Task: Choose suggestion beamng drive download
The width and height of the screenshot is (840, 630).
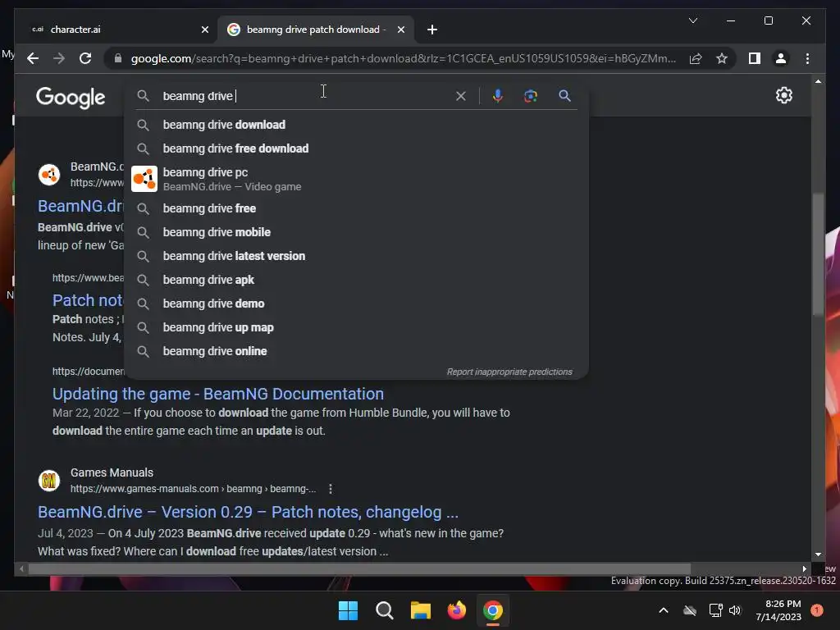Action: point(356,125)
